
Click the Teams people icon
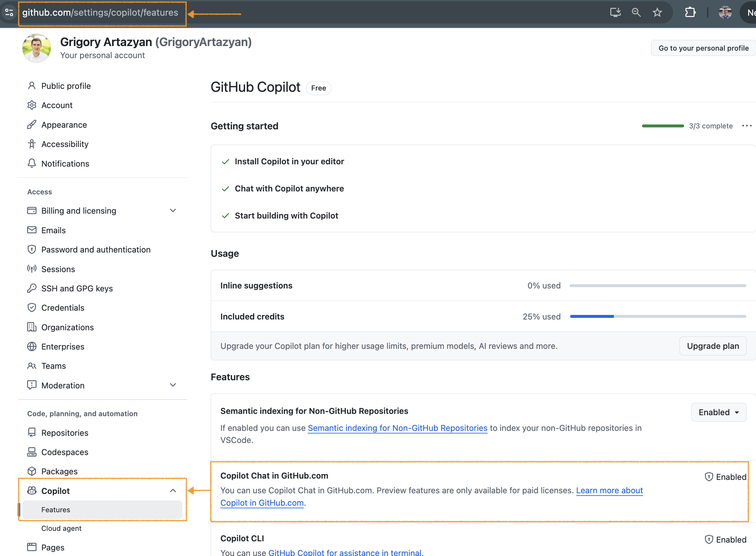[x=32, y=366]
